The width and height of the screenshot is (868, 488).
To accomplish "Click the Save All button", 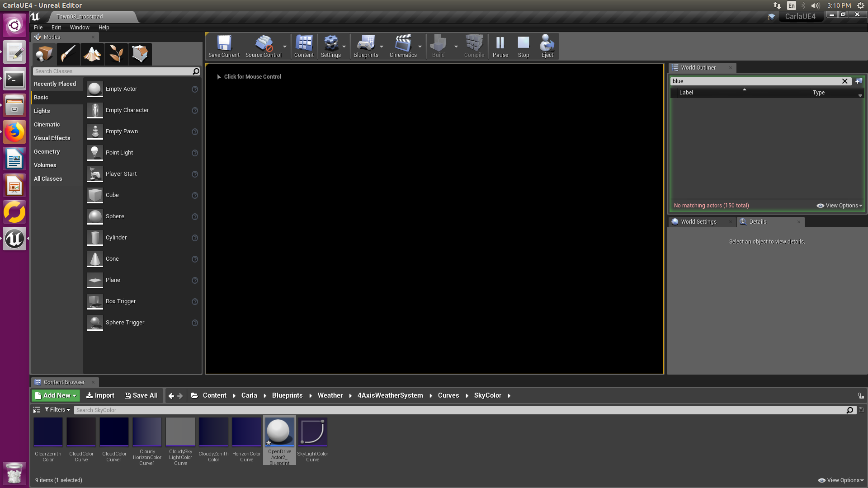I will pyautogui.click(x=141, y=395).
